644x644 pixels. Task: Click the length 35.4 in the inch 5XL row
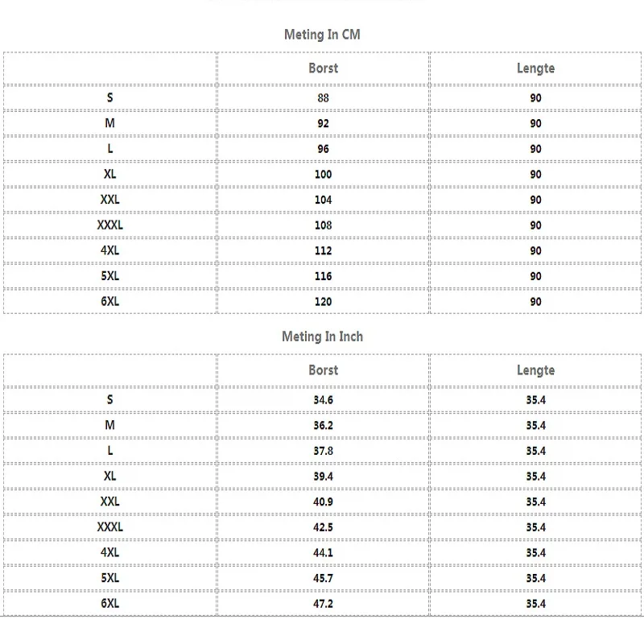[535, 578]
